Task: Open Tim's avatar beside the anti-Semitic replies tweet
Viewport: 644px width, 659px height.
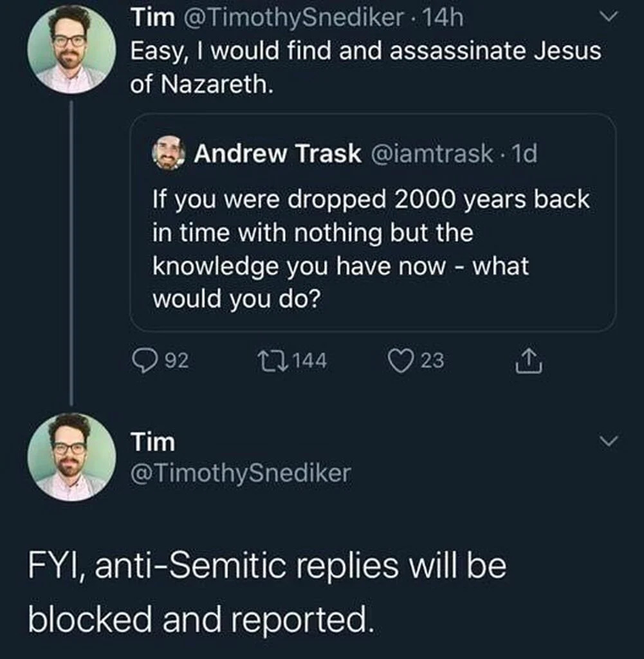Action: point(71,458)
